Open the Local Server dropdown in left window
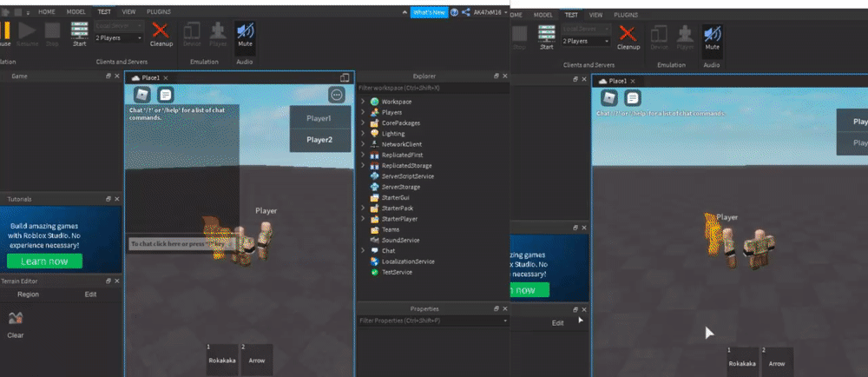This screenshot has width=868, height=377. coord(119,26)
